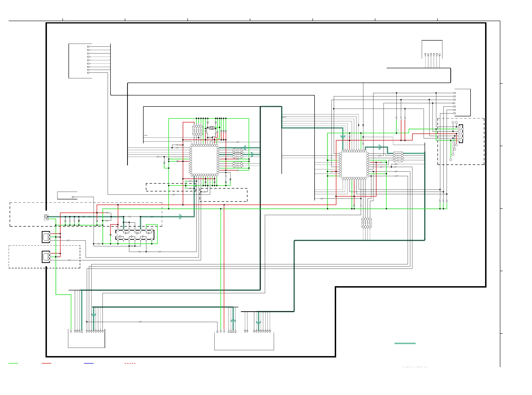Click the green line legend sample

(x=13, y=363)
